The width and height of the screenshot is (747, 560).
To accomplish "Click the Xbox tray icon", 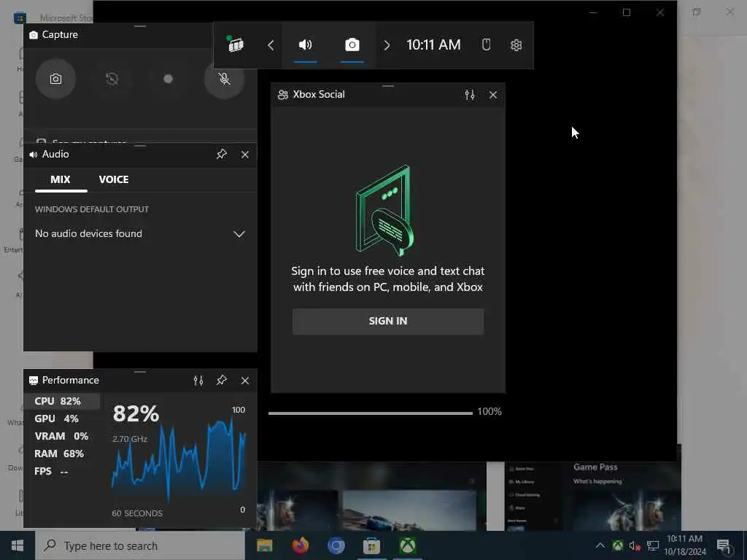I will (x=618, y=545).
